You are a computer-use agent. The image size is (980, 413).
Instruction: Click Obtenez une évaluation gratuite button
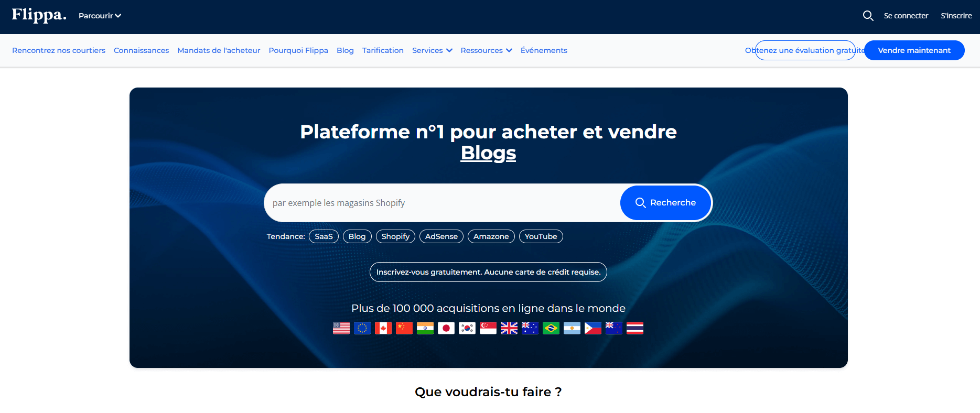805,50
